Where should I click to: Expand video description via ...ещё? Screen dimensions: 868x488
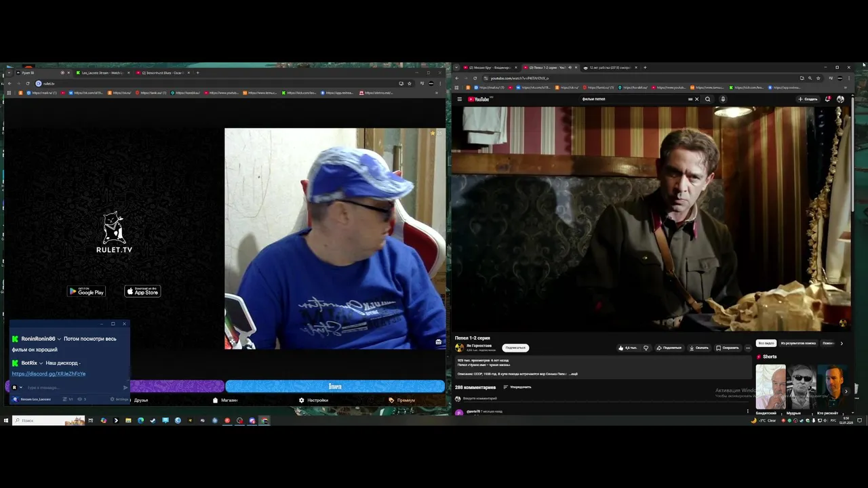pos(573,373)
